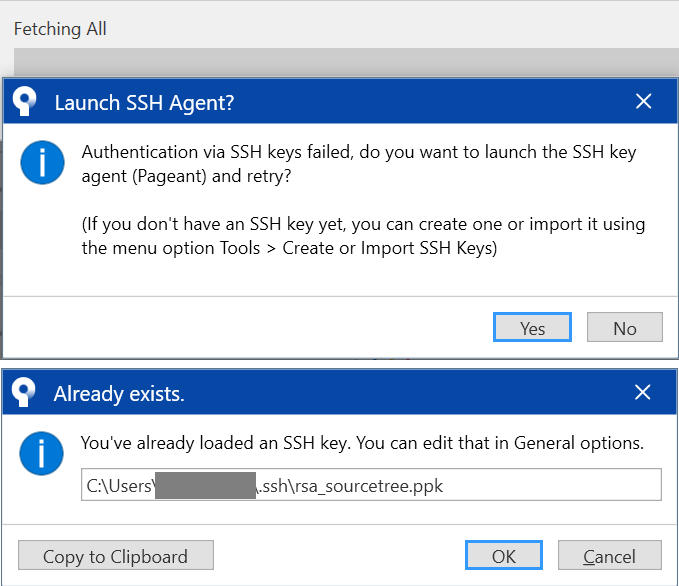Click the 'You've already loaded an SSH key' message
The height and width of the screenshot is (586, 679).
[x=362, y=443]
